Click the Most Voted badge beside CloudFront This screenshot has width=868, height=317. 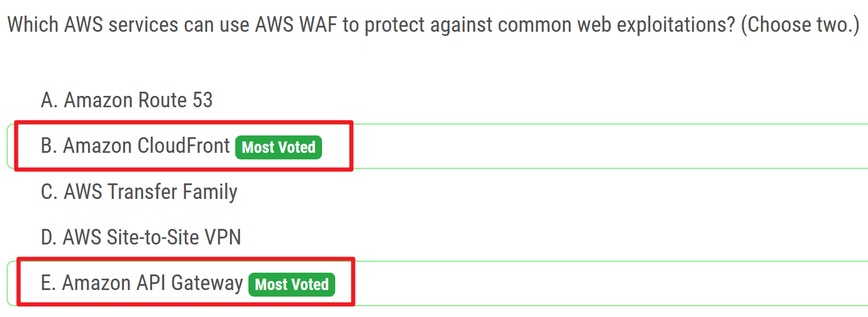tap(278, 147)
